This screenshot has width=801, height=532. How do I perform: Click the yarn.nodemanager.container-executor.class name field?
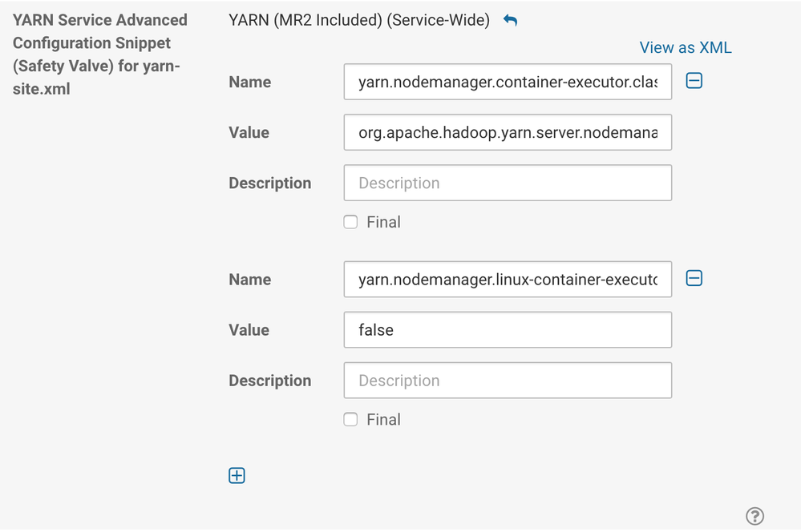(x=508, y=82)
